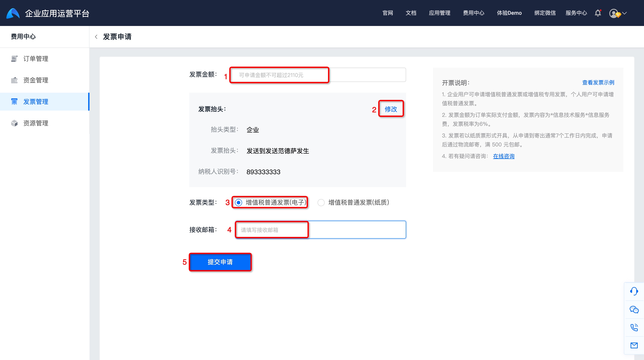Click 修改 to edit invoice header
644x360 pixels.
pos(391,109)
